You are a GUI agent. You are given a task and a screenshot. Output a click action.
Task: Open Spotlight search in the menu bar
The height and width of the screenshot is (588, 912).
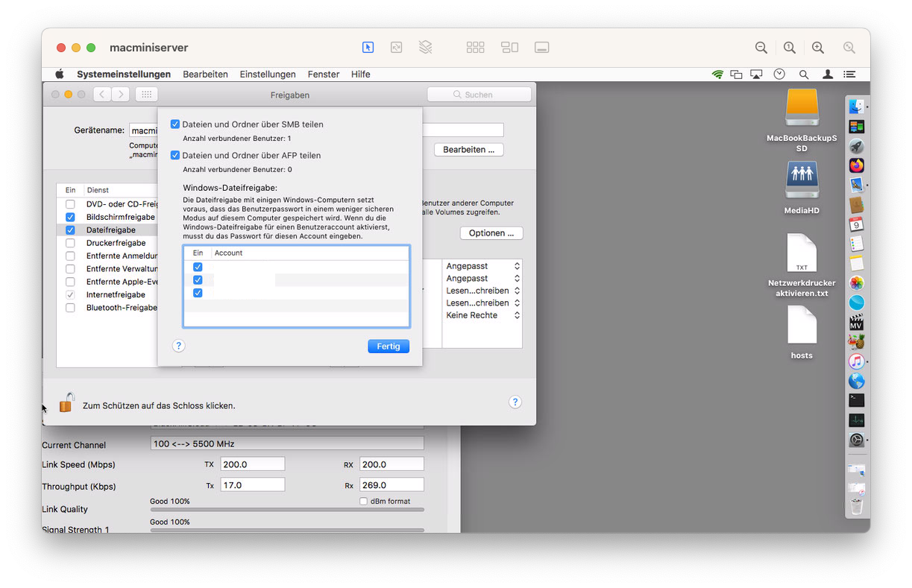pos(803,75)
